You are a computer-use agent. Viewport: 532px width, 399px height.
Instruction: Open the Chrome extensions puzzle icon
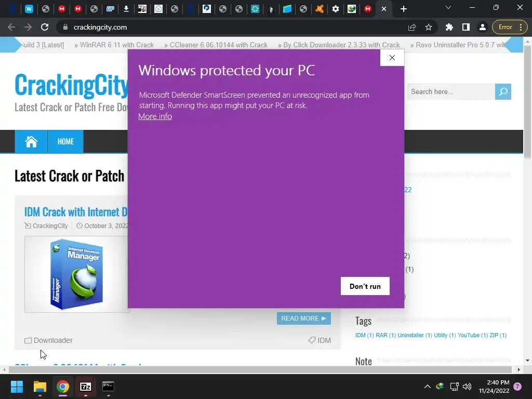(449, 27)
